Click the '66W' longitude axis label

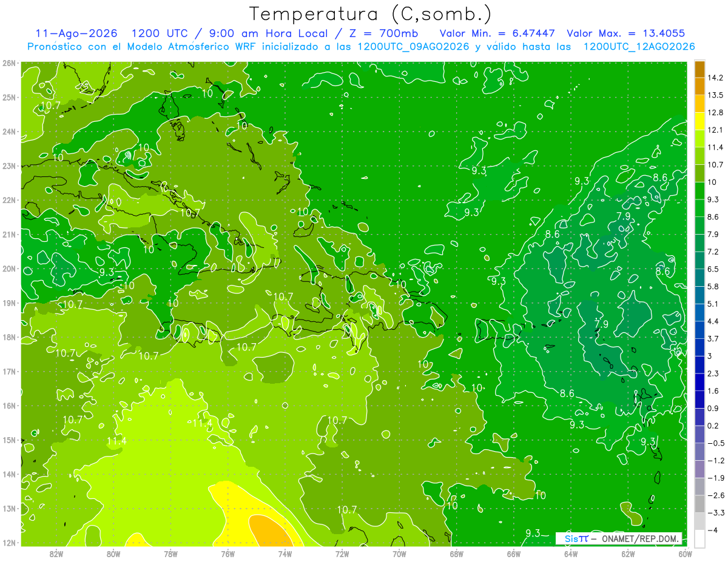(514, 554)
